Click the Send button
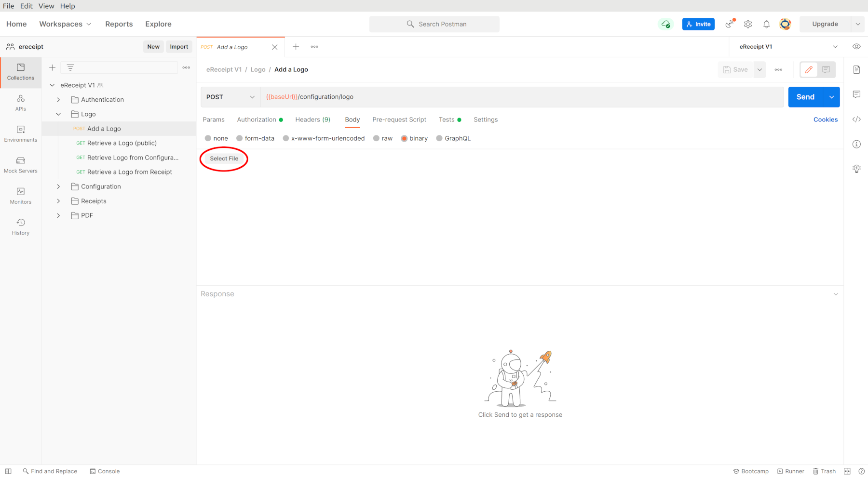The height and width of the screenshot is (477, 868). pyautogui.click(x=805, y=97)
